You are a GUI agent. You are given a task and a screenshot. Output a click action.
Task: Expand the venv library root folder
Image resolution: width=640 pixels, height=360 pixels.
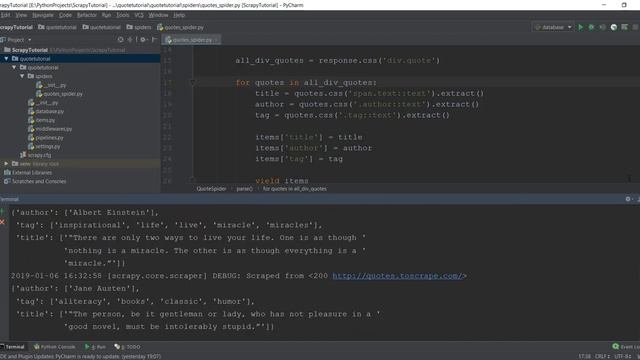coord(7,164)
